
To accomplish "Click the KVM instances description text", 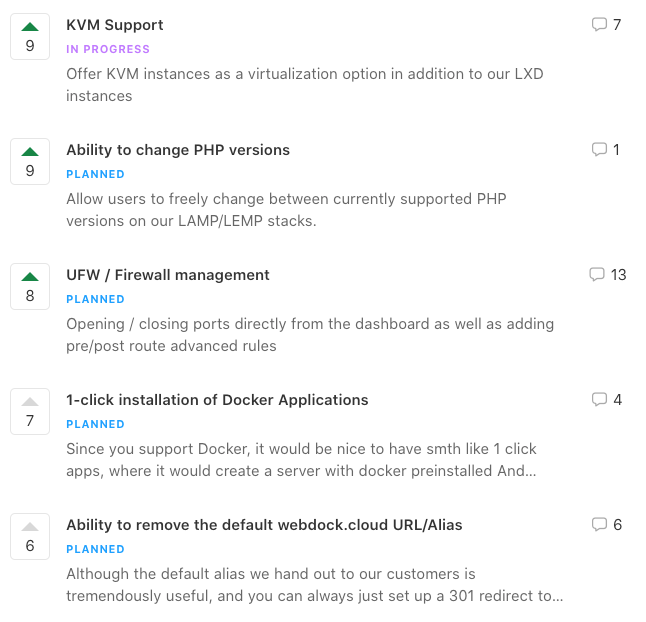I will pyautogui.click(x=305, y=85).
